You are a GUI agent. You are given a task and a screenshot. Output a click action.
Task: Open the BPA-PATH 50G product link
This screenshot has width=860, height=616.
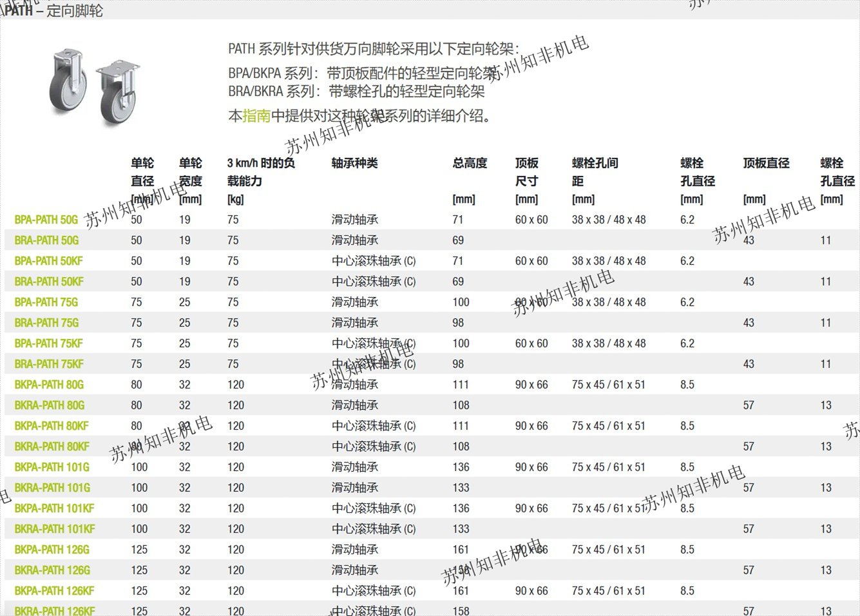click(x=46, y=220)
